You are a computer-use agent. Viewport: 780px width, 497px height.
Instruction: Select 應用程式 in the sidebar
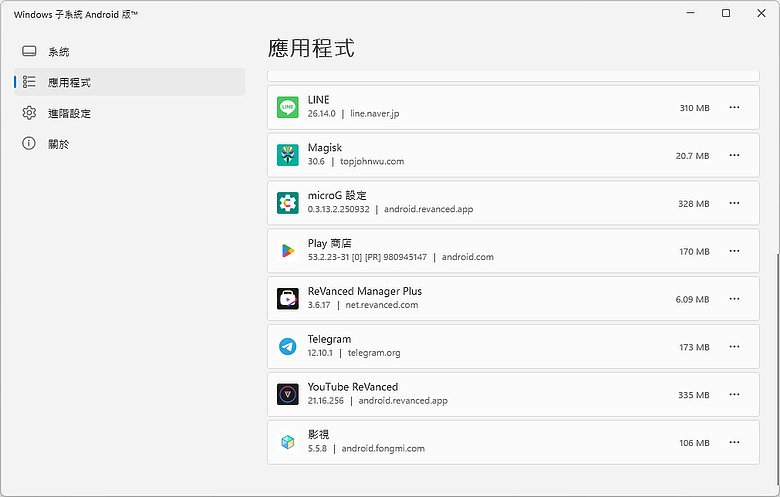tap(129, 82)
